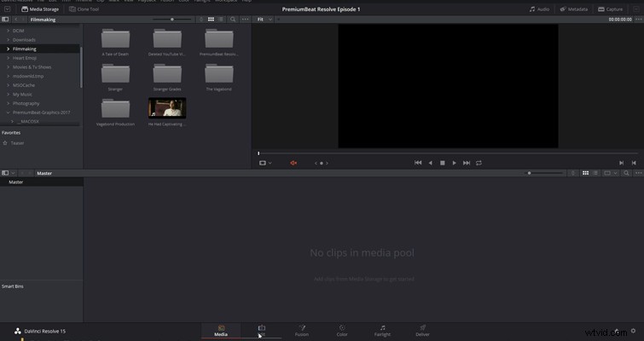This screenshot has width=644, height=341.
Task: Open the Deleted YouTube folder
Action: point(167,42)
